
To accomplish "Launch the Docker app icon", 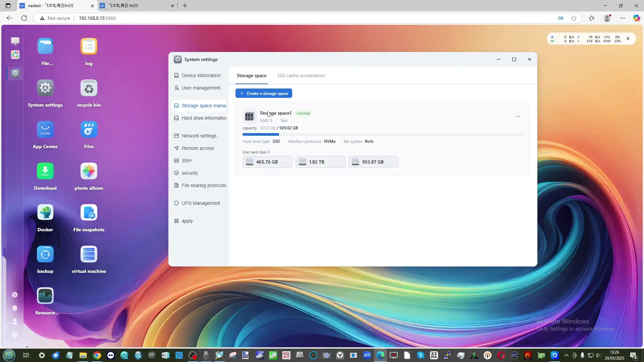I will [45, 213].
